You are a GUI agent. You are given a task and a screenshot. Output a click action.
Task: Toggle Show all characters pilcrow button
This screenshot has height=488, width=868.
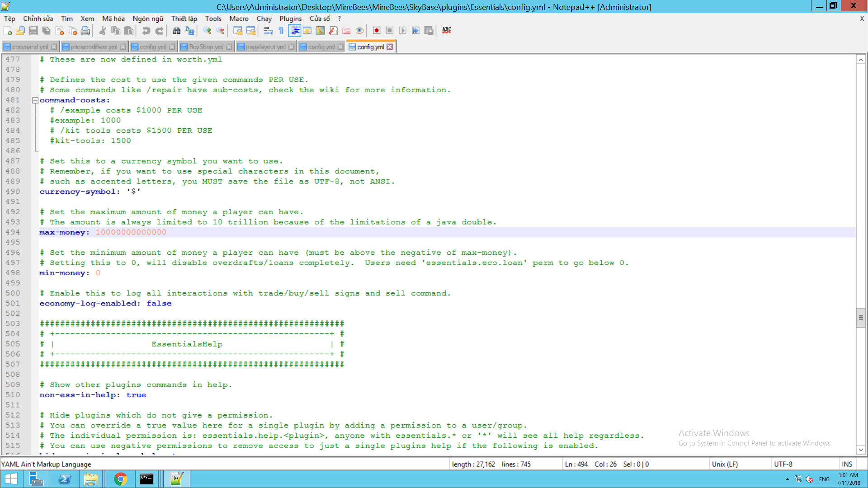coord(281,31)
